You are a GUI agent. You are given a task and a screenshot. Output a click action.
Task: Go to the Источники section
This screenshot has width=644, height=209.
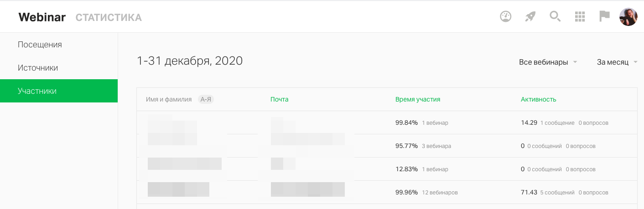point(38,68)
